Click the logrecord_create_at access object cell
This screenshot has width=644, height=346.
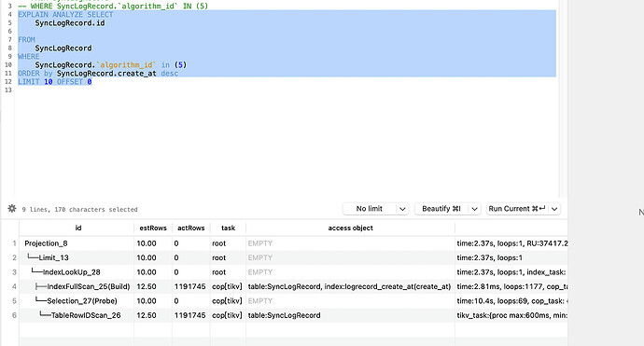[x=349, y=286]
